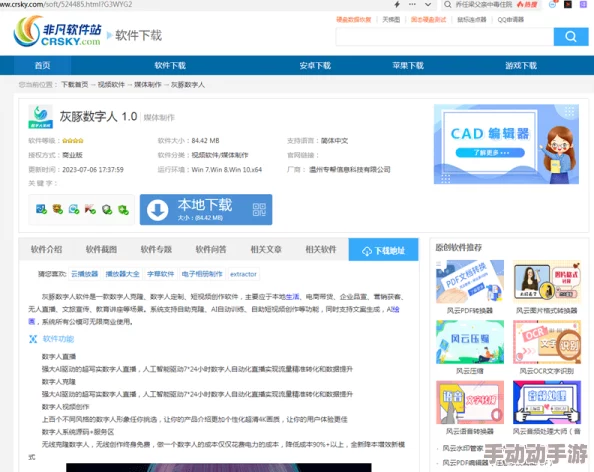The image size is (594, 472).
Task: Open the 安卓下载 navigation item
Action: pos(315,66)
